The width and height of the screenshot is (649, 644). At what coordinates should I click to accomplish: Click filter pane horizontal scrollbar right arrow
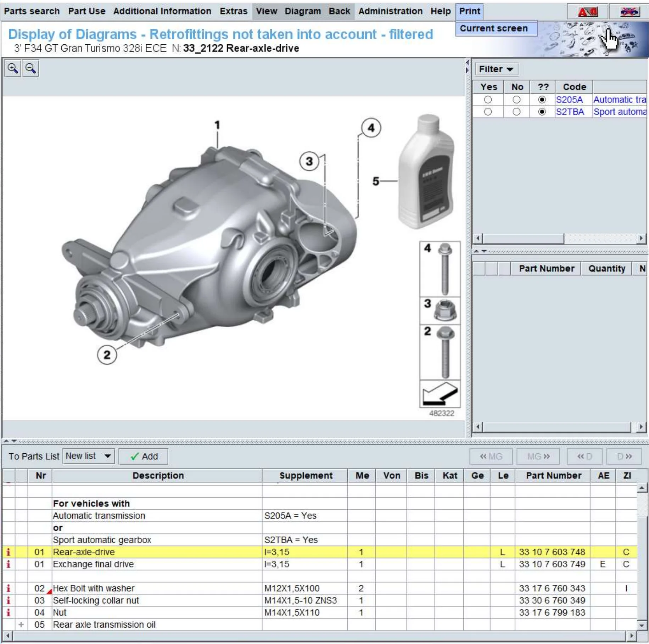coord(641,239)
